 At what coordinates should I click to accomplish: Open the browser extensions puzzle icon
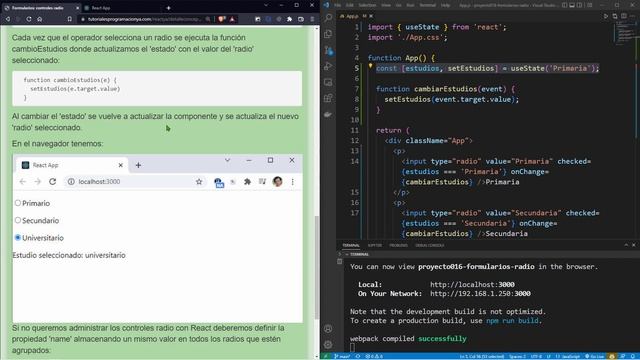tap(289, 19)
